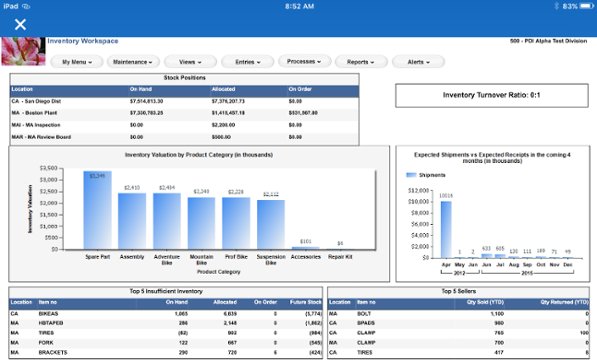Click the BOLT item in Top 5 Sellers
Viewport: 597px width, 363px height.
pos(364,313)
